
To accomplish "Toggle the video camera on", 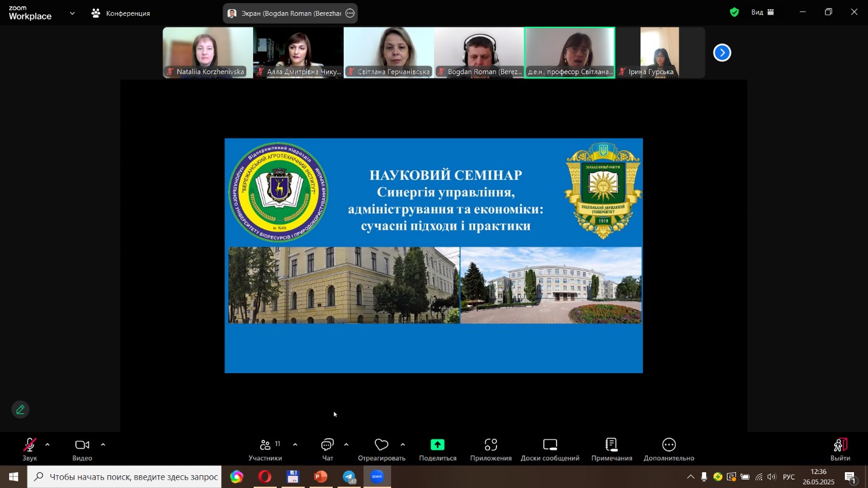I will (82, 445).
